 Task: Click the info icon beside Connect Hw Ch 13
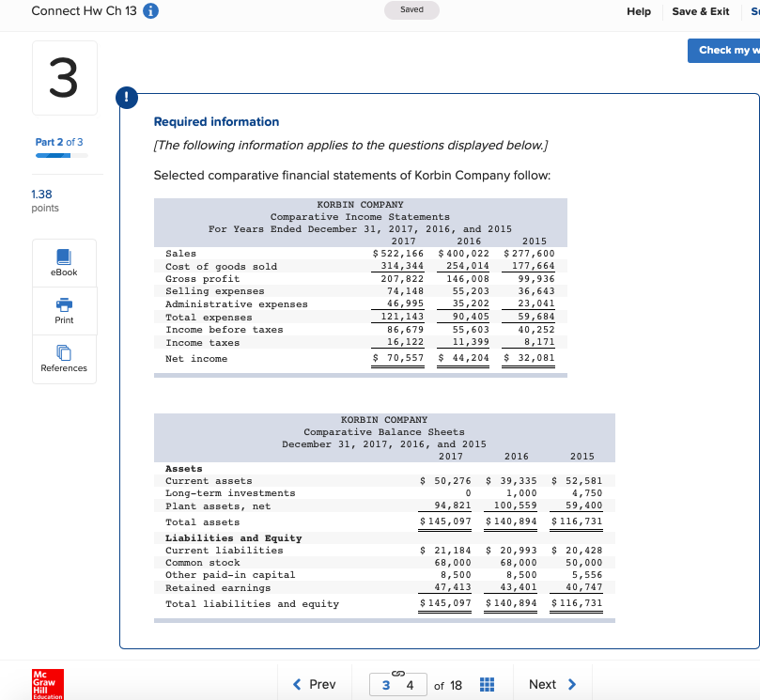[151, 10]
